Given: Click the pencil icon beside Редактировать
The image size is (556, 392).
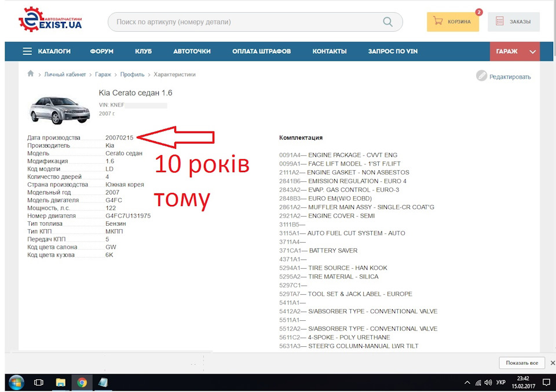Looking at the screenshot, I should pos(481,76).
